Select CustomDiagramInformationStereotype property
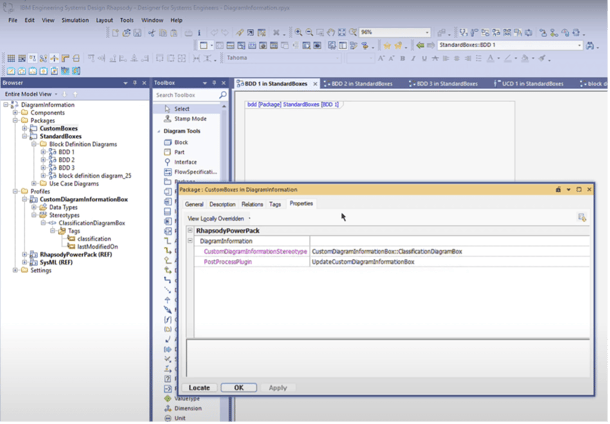This screenshot has width=610, height=424. coord(255,252)
